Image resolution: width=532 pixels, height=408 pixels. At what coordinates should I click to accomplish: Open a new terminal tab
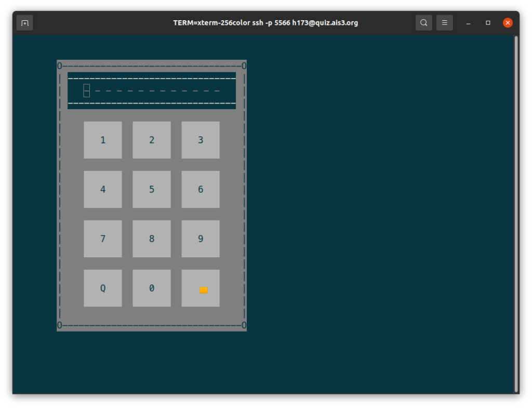click(x=24, y=23)
